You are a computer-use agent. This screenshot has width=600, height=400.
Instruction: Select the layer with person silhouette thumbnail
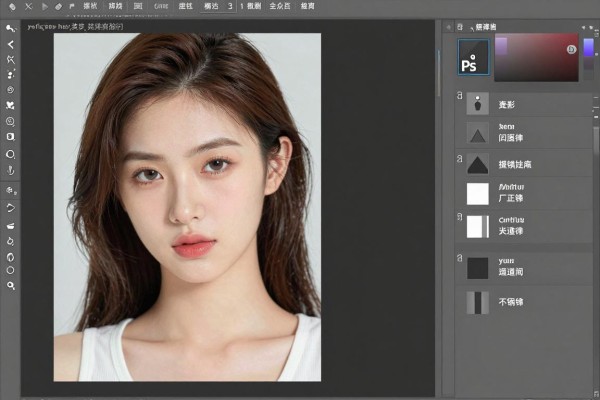click(524, 104)
